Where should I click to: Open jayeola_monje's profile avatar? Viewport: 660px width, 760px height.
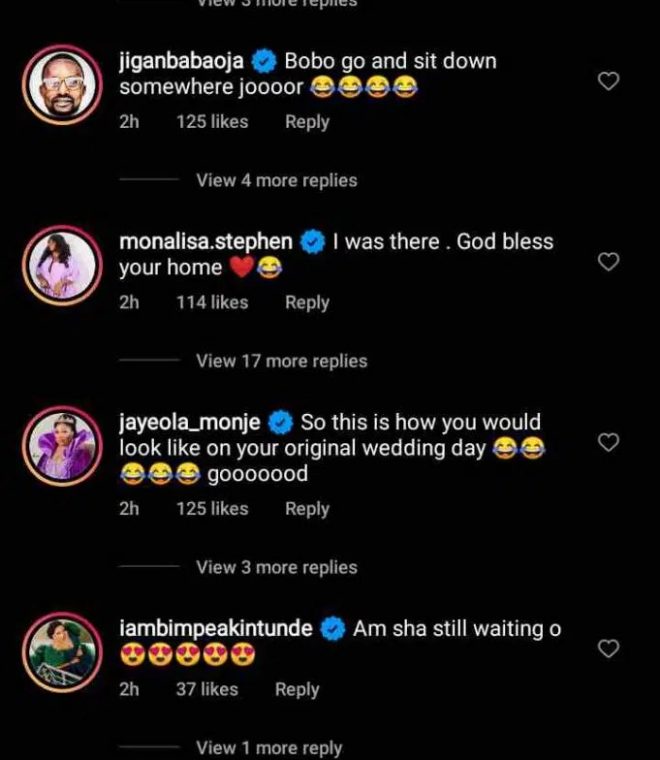pyautogui.click(x=63, y=445)
